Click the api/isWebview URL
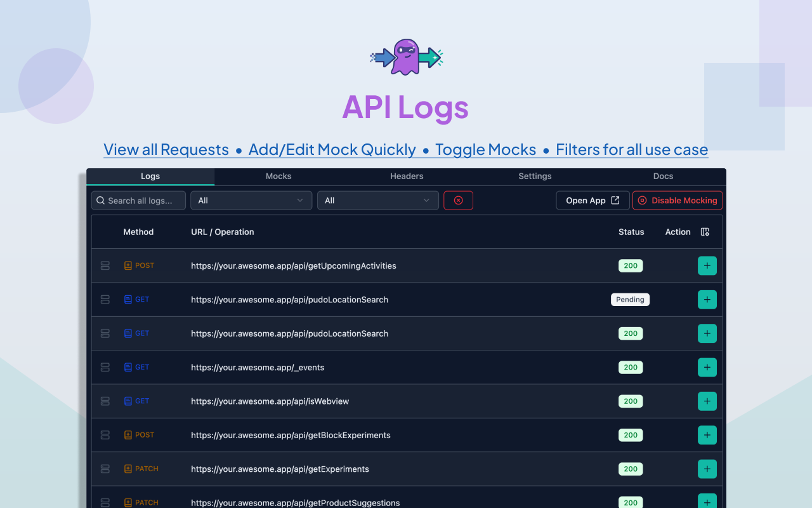The image size is (812, 508). click(270, 401)
